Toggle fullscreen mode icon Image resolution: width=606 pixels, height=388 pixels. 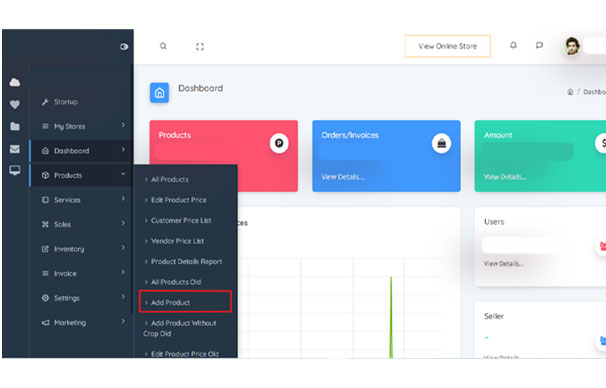(200, 47)
